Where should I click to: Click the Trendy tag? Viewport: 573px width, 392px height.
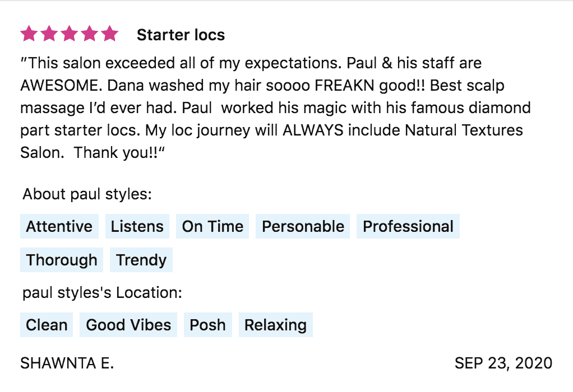point(141,260)
